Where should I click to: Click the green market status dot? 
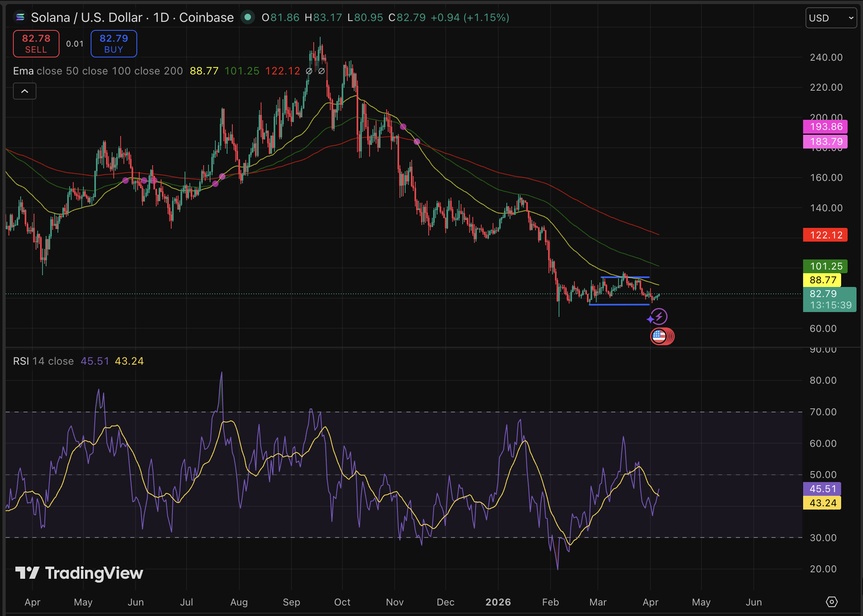click(248, 17)
